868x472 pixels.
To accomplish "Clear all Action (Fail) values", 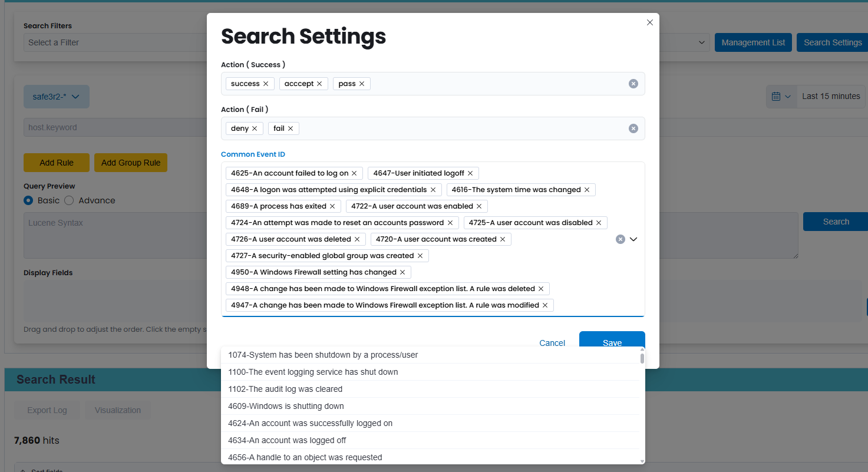I will [x=633, y=128].
